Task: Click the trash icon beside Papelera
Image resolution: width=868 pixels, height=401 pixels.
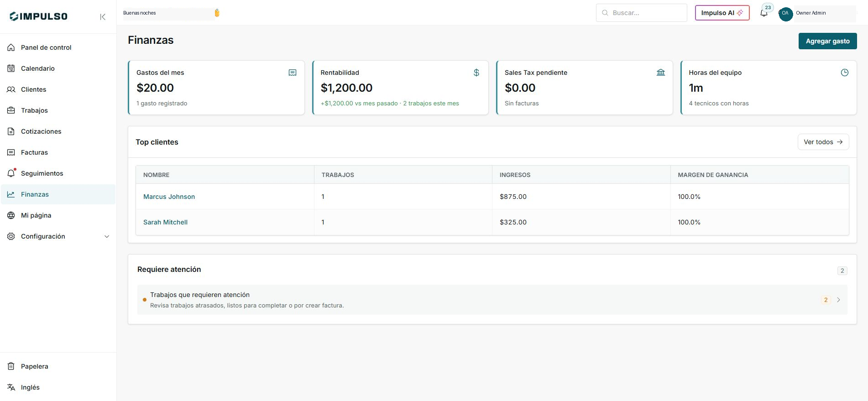Action: coord(11,366)
